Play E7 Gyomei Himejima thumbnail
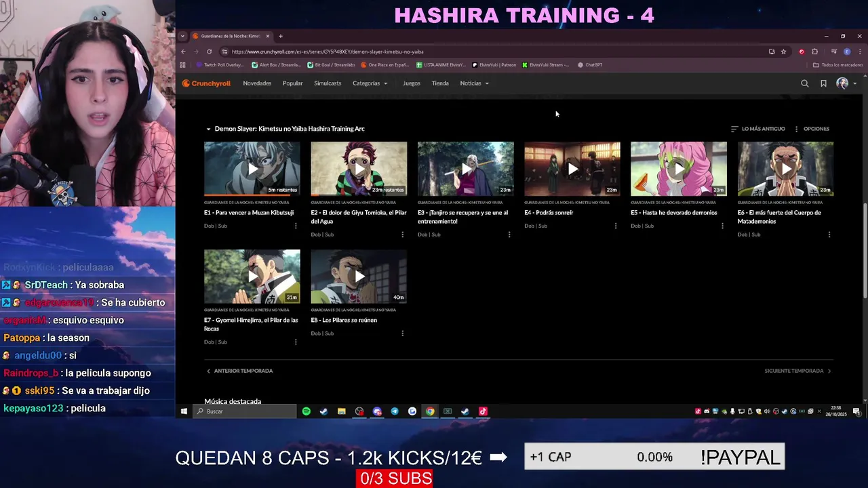 pos(252,277)
